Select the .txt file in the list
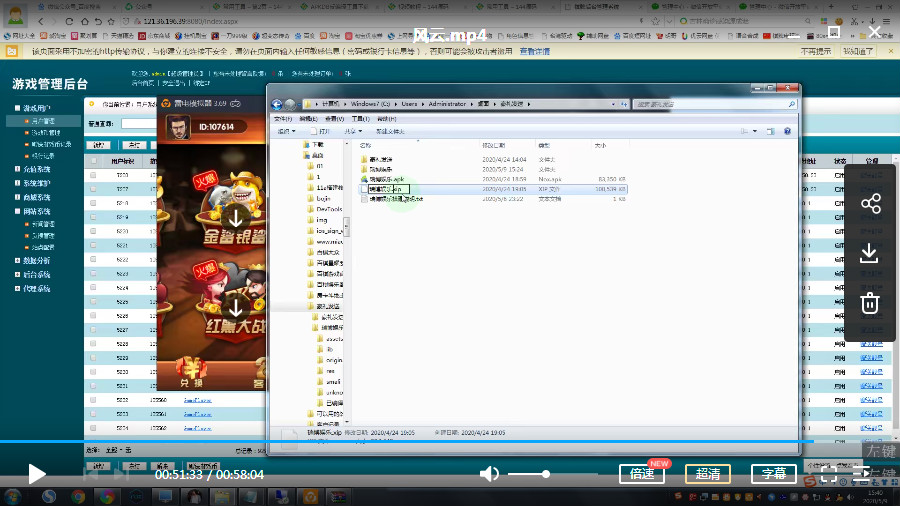 tap(396, 198)
